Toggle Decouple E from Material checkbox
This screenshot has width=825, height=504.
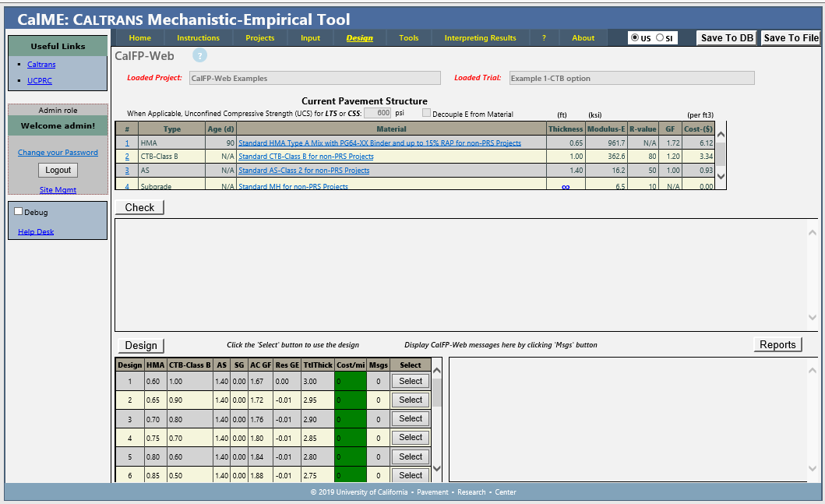click(426, 113)
